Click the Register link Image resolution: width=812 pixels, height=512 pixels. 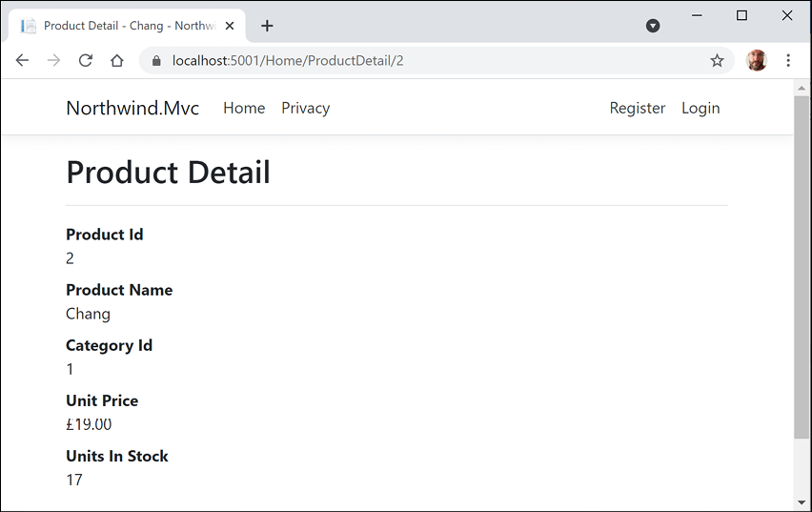tap(638, 108)
